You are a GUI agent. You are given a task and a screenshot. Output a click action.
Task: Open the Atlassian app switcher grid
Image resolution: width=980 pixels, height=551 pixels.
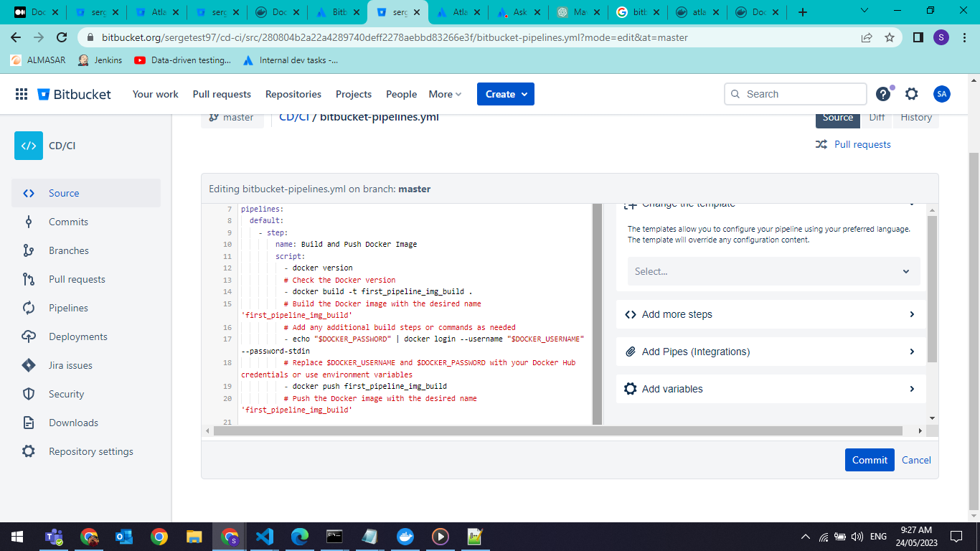click(x=22, y=94)
